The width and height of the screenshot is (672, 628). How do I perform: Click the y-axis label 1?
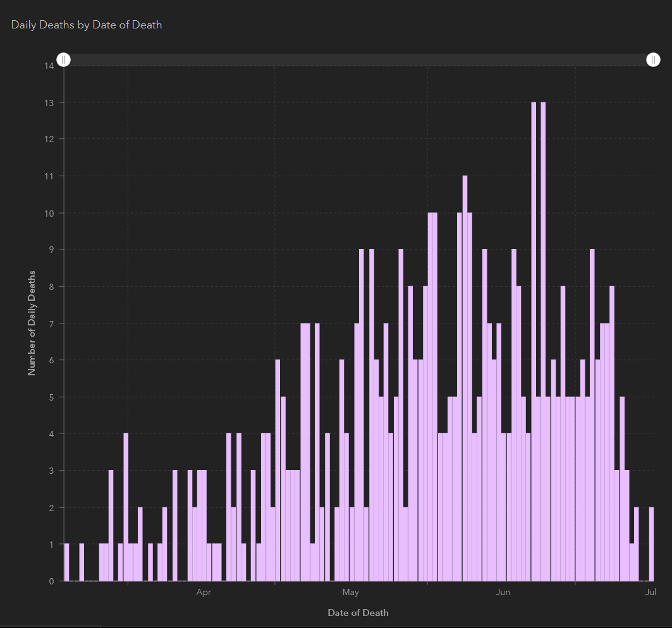[x=51, y=545]
